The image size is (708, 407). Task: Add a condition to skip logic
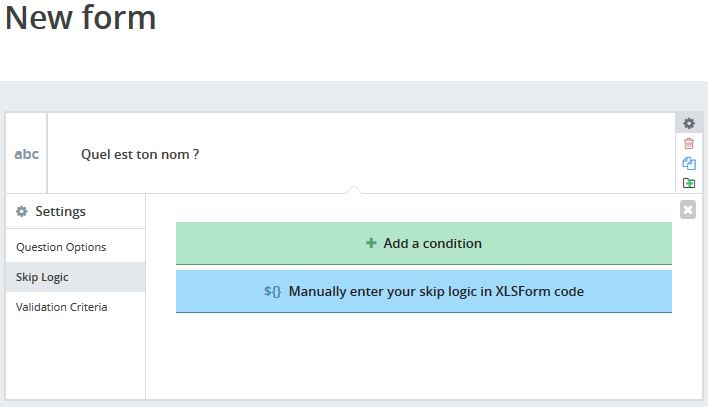click(x=424, y=243)
